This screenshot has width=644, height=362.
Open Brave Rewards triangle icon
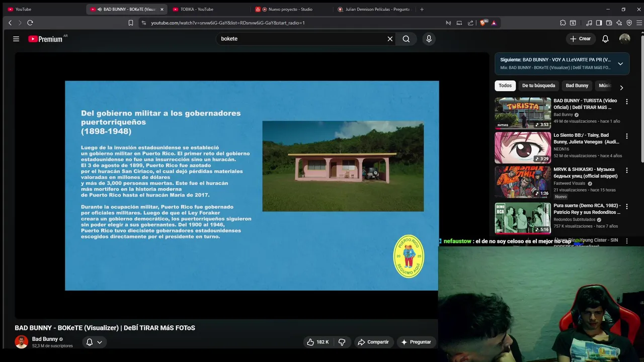pyautogui.click(x=494, y=23)
